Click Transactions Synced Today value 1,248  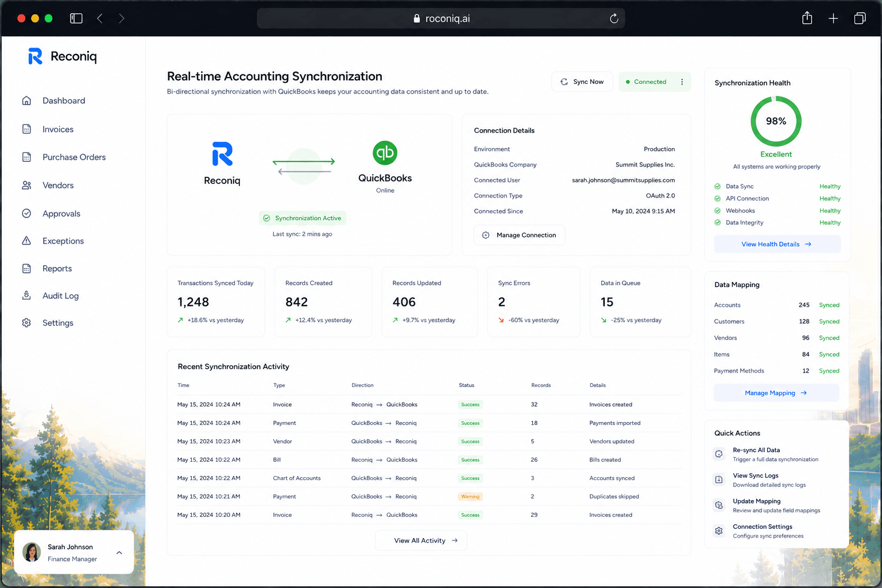[x=194, y=302]
